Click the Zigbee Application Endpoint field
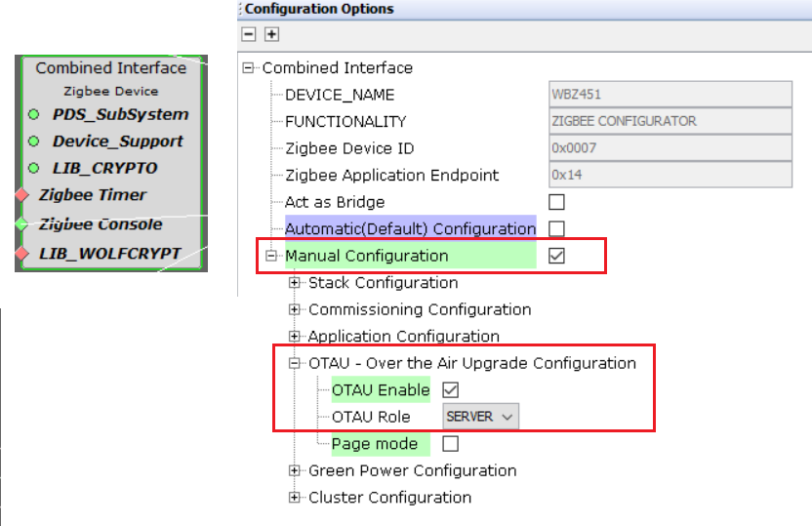This screenshot has height=526, width=812. (x=670, y=175)
